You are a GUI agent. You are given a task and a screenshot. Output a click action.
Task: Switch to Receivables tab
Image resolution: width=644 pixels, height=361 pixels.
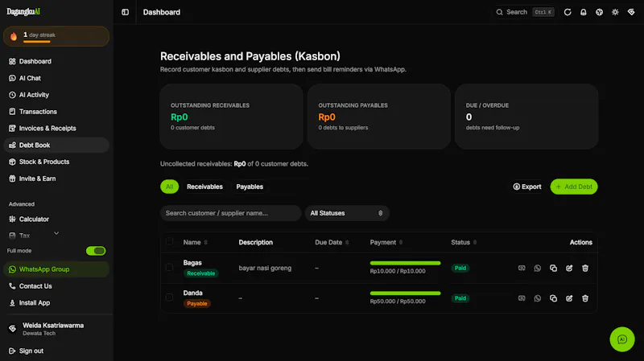pos(204,187)
